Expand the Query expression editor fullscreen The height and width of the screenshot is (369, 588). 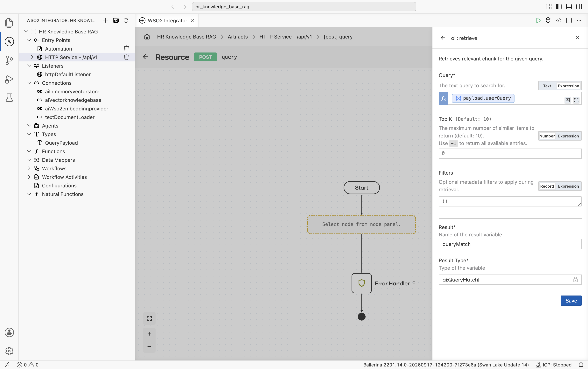coord(576,100)
